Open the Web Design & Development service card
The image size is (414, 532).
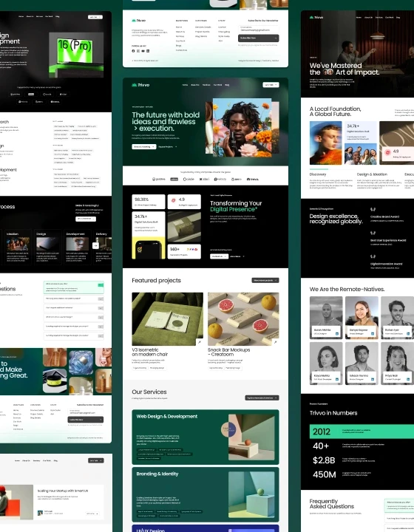point(206,437)
